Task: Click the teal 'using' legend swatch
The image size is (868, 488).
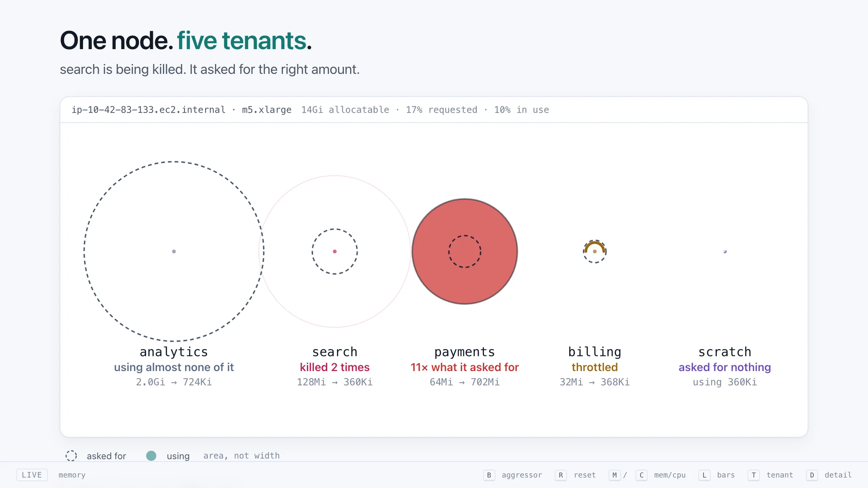Action: (x=151, y=456)
